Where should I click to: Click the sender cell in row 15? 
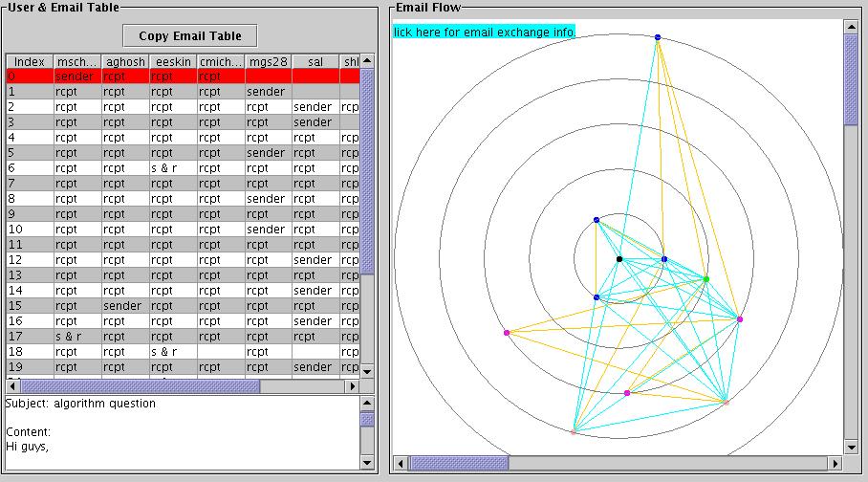125,306
